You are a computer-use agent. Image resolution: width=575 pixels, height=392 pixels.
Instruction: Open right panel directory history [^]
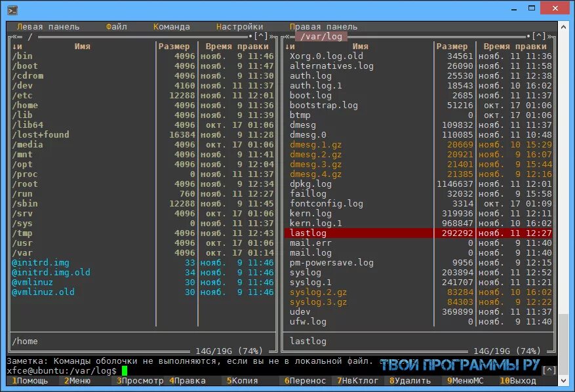coord(539,36)
